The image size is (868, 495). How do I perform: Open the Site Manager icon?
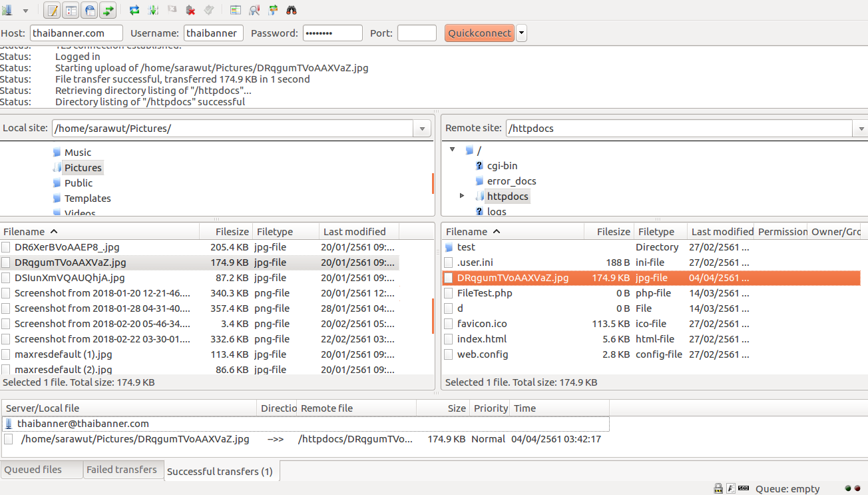7,10
